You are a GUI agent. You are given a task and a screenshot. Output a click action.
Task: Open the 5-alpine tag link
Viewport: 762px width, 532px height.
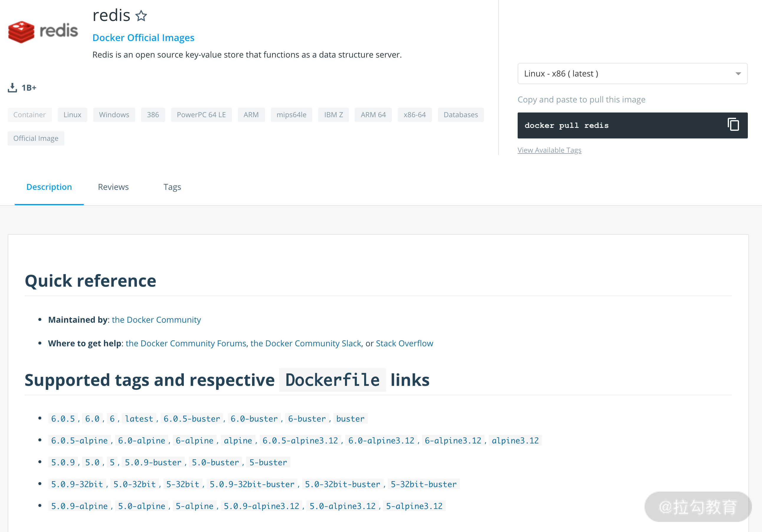coord(194,506)
